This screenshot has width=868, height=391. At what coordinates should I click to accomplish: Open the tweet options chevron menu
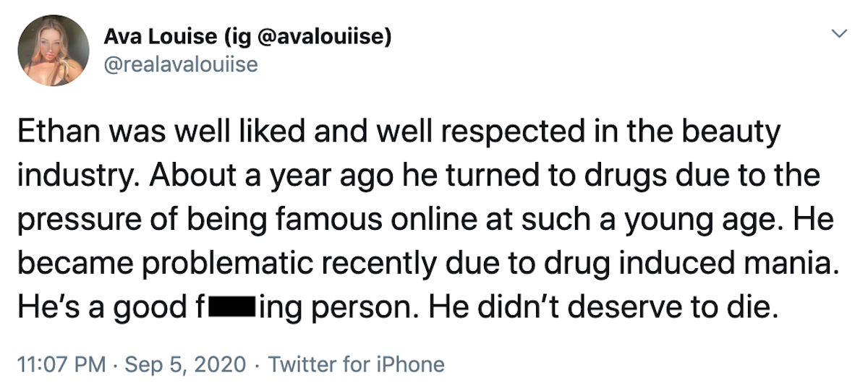840,33
